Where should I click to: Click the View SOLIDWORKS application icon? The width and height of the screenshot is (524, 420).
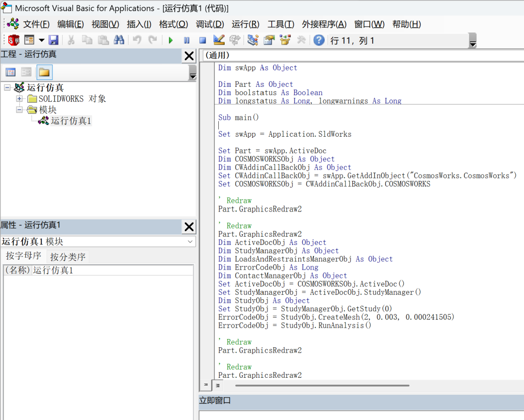click(14, 40)
